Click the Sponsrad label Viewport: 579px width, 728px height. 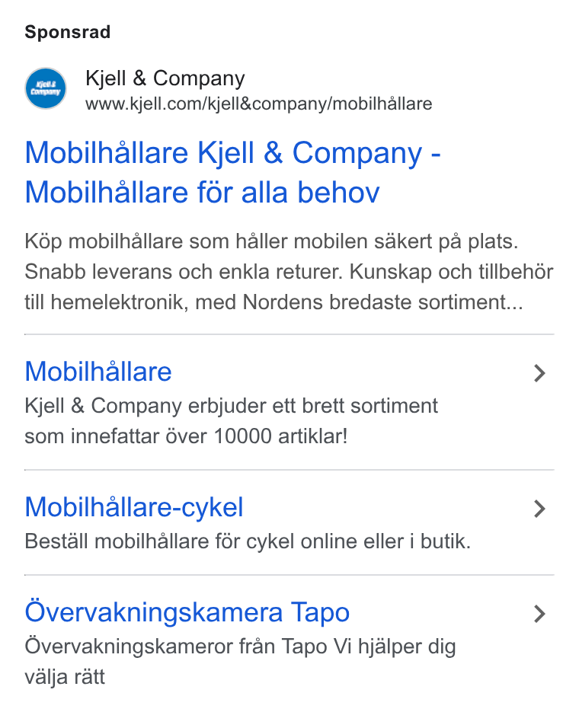click(67, 32)
